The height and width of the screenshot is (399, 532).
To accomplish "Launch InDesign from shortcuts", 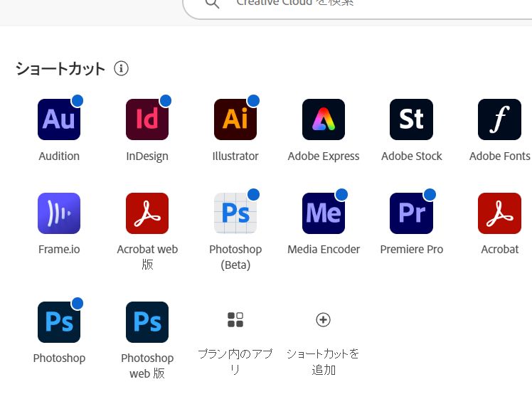I will (x=147, y=119).
